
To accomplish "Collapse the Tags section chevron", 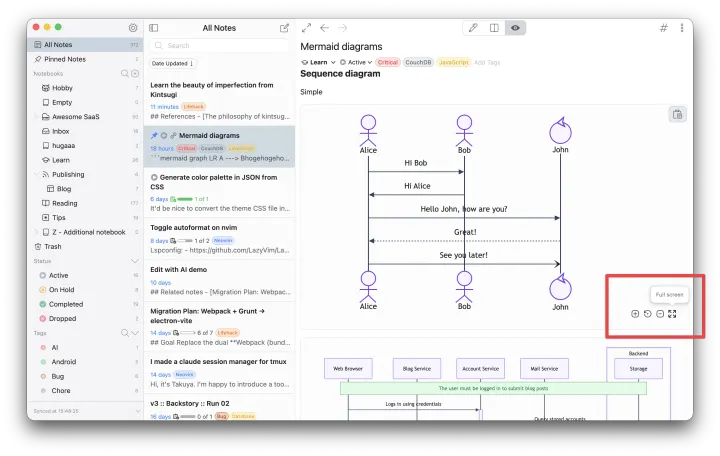I will tap(135, 333).
